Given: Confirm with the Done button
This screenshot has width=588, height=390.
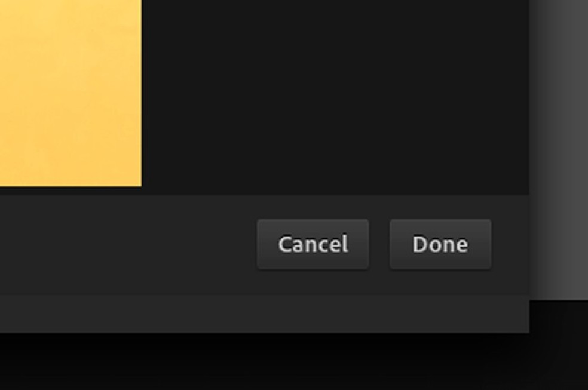Looking at the screenshot, I should (440, 244).
